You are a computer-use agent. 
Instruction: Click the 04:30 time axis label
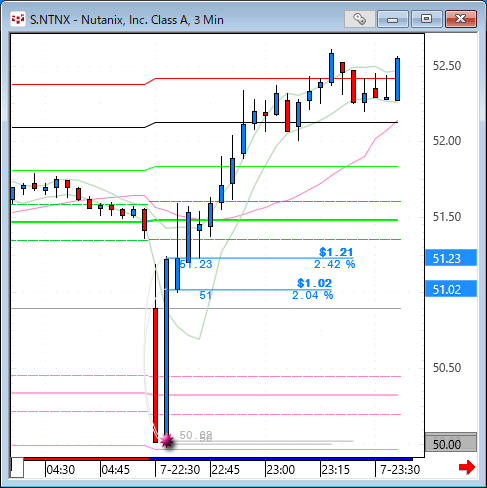[61, 470]
